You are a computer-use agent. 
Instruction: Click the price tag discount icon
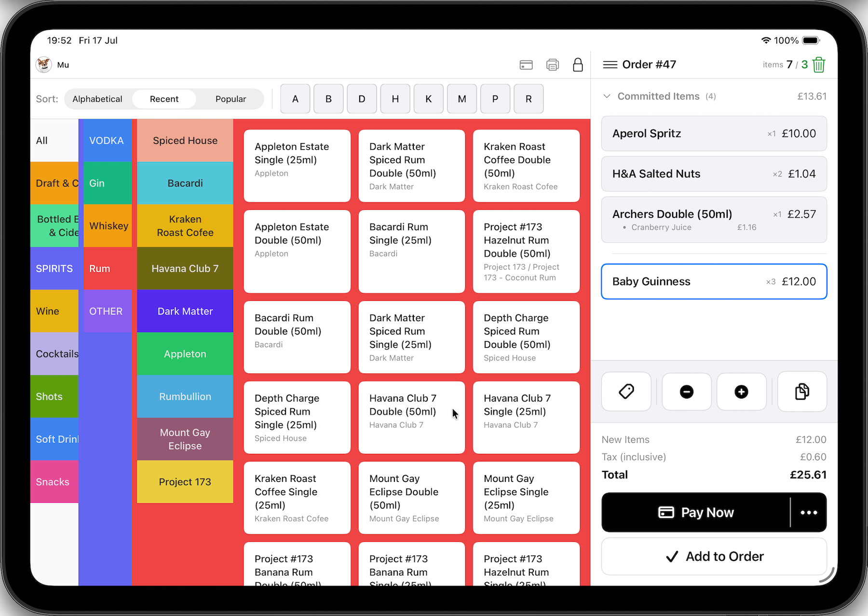coord(626,391)
